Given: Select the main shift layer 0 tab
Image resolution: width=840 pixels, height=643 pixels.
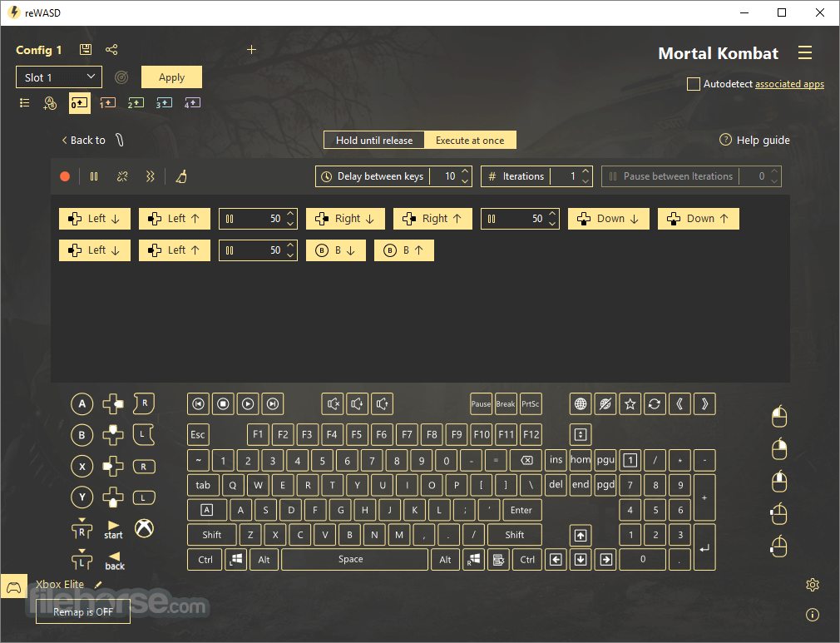Looking at the screenshot, I should point(79,103).
